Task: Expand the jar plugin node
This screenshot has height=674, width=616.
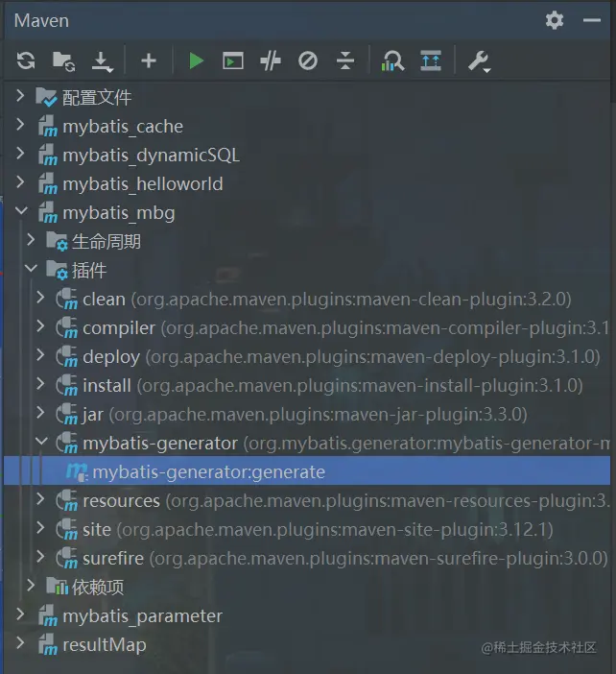Action: [x=40, y=412]
